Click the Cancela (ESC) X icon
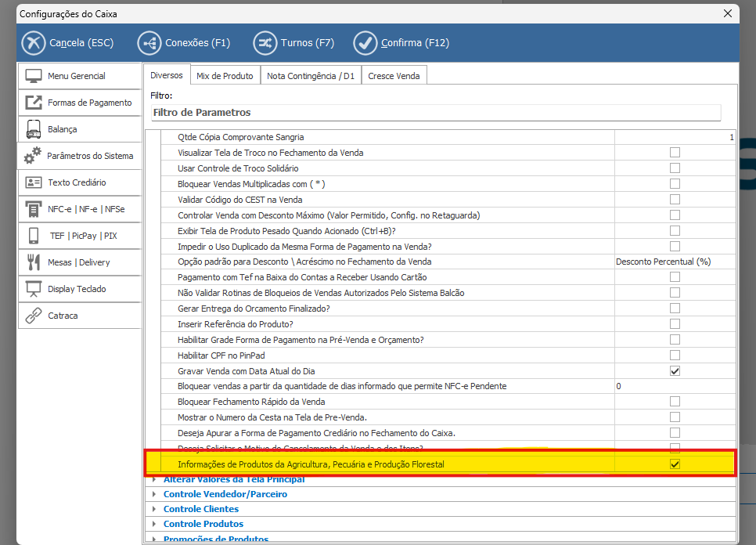Image resolution: width=756 pixels, height=545 pixels. 34,43
